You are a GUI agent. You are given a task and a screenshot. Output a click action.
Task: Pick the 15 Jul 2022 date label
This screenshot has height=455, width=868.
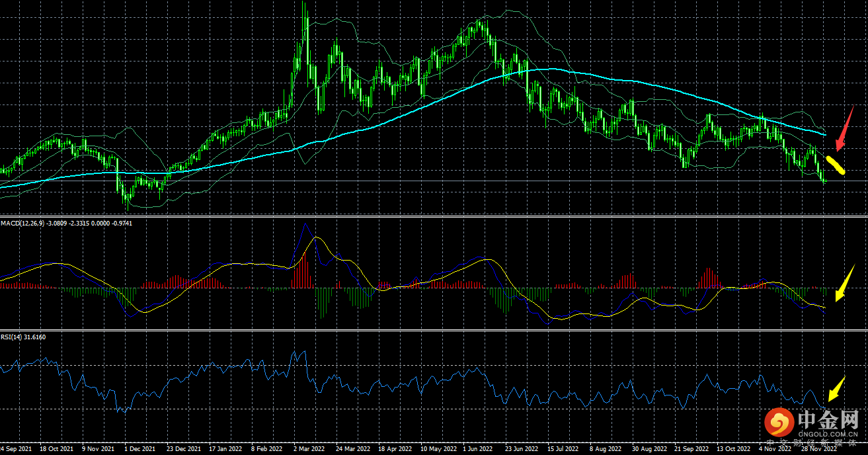(563, 448)
